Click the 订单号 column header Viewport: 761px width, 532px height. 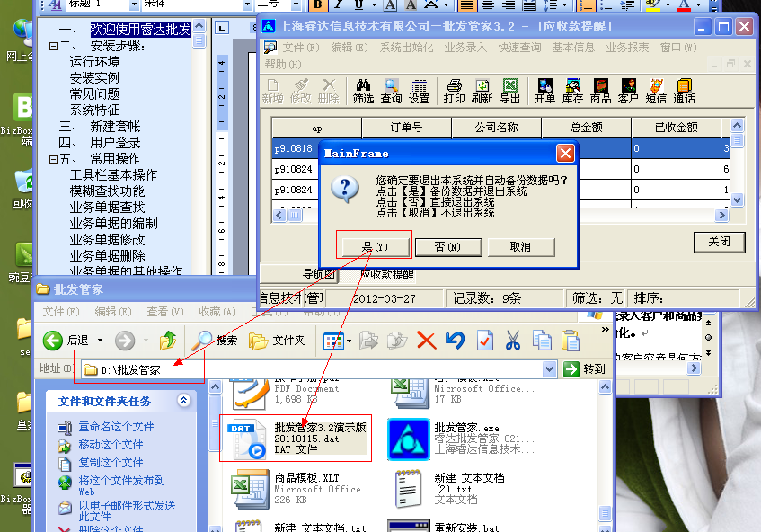406,128
